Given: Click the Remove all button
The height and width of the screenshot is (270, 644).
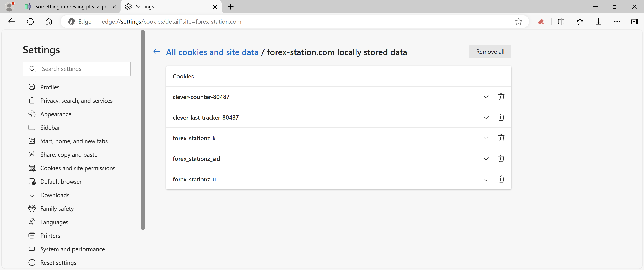Looking at the screenshot, I should click(x=490, y=52).
